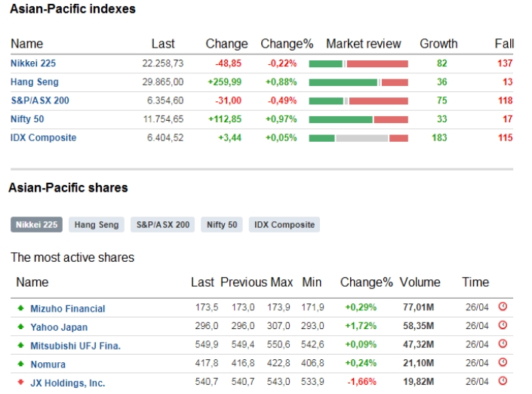Open the Hang Seng index link
Screen dimensions: 532x394
pyautogui.click(x=35, y=82)
